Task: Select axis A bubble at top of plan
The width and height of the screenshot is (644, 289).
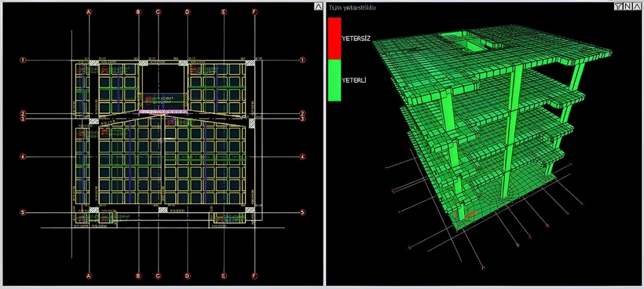Action: coord(89,11)
